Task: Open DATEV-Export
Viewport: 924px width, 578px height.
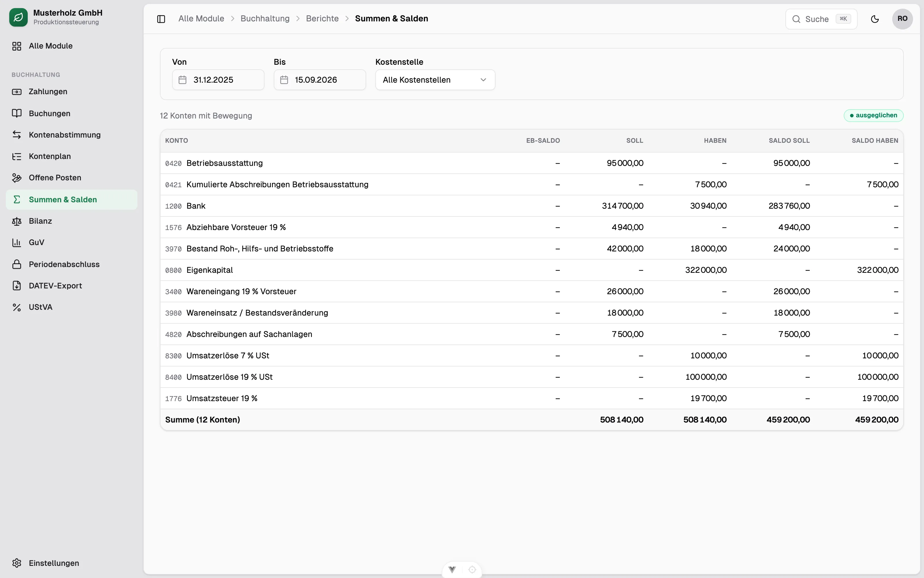Action: (71, 286)
